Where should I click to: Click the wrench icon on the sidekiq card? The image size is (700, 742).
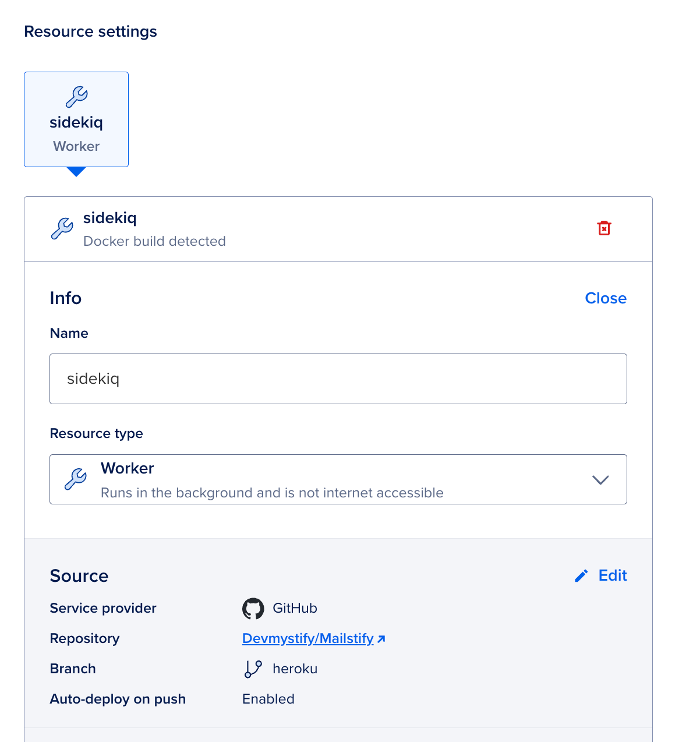click(76, 97)
